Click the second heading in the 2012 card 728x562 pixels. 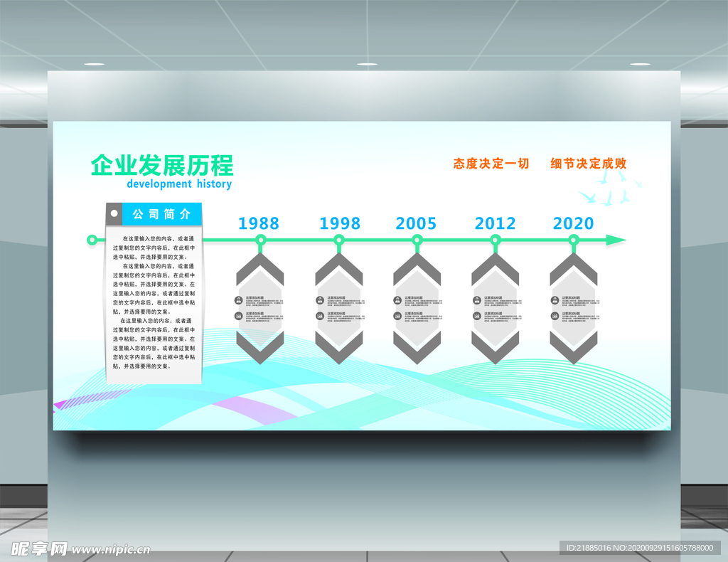pyautogui.click(x=493, y=314)
